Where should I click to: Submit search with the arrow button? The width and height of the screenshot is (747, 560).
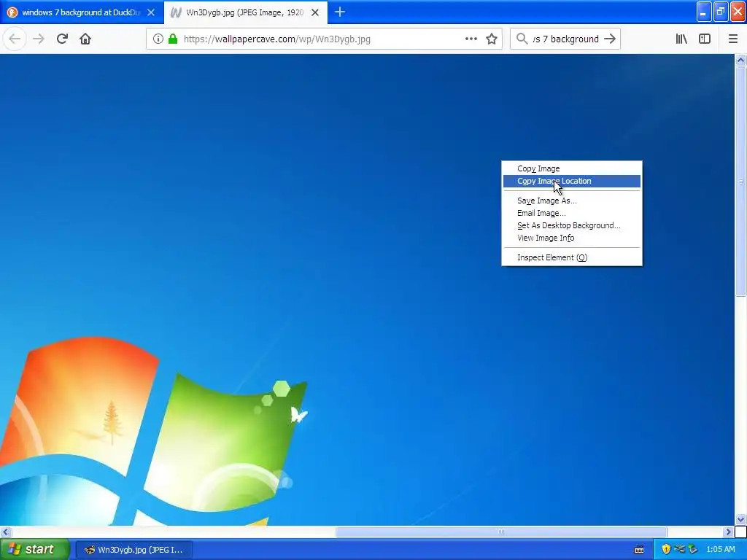pos(610,39)
